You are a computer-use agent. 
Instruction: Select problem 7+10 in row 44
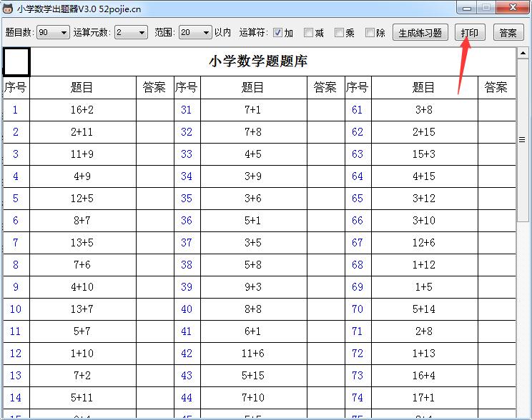click(253, 398)
